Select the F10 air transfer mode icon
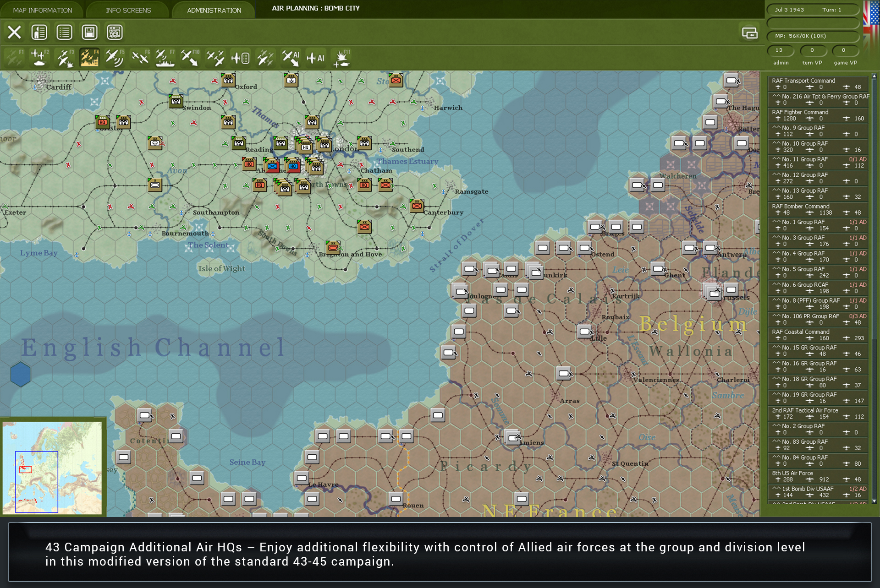The width and height of the screenshot is (880, 588). point(189,57)
